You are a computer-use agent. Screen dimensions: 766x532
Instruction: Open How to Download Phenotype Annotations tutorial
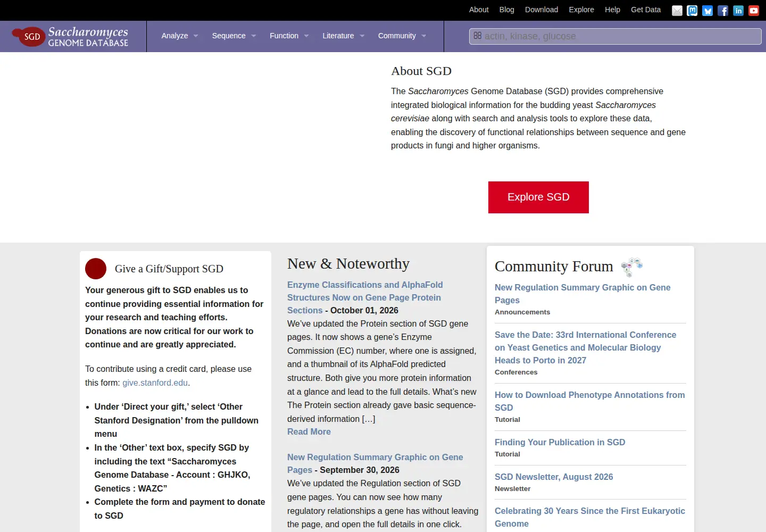tap(589, 401)
